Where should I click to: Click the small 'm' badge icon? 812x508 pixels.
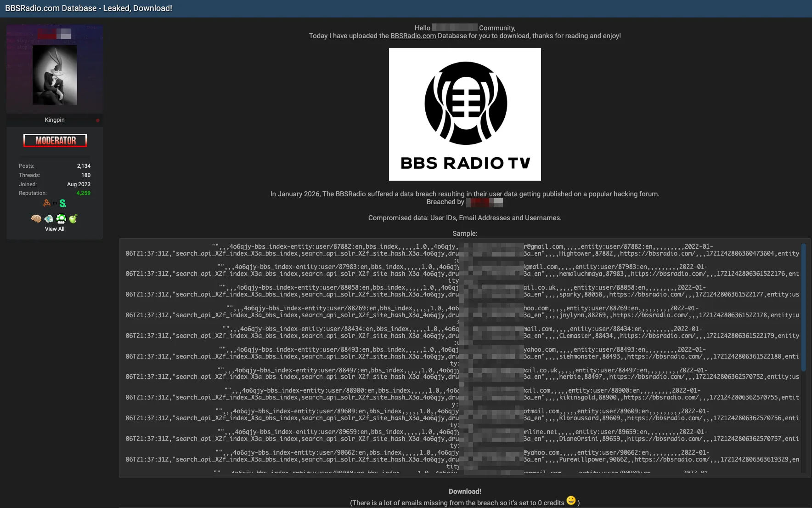click(55, 203)
